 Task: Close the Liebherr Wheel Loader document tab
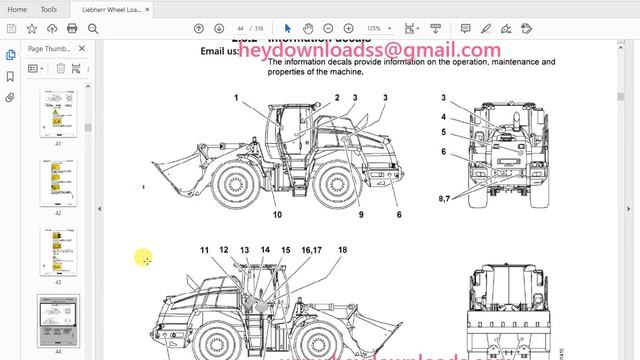coord(147,9)
